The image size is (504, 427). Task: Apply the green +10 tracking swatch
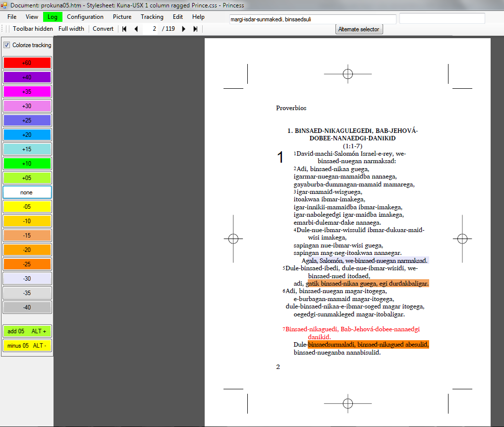(27, 163)
